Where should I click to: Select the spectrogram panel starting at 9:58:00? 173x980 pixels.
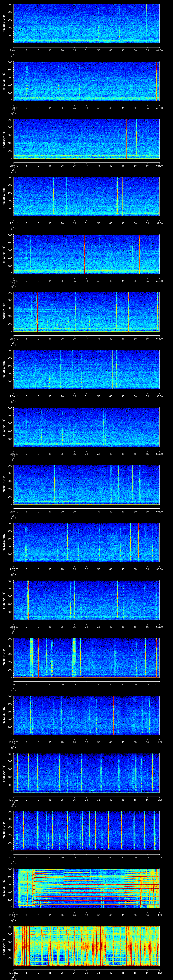click(x=86, y=600)
